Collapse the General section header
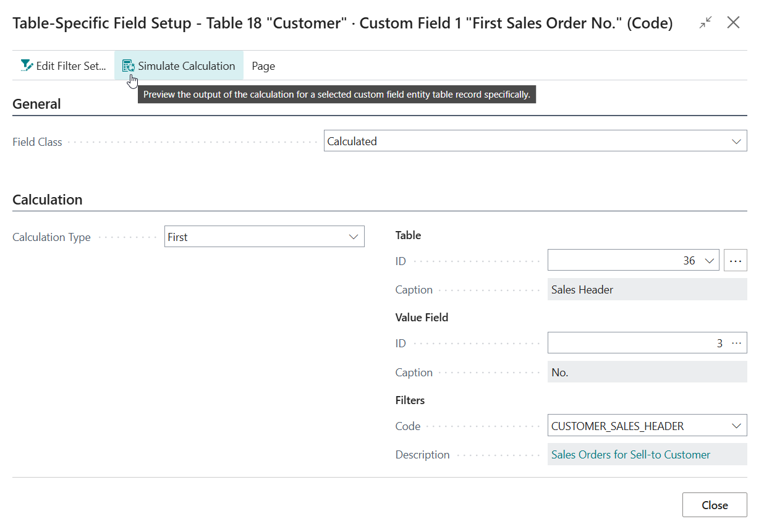 click(x=37, y=104)
